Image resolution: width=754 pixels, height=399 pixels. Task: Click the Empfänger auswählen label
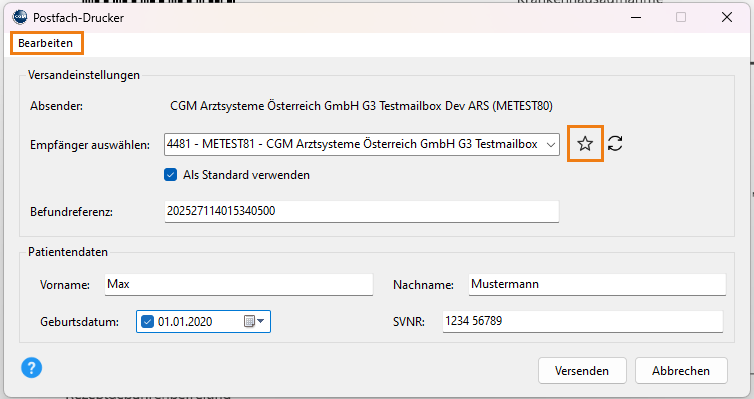coord(90,145)
